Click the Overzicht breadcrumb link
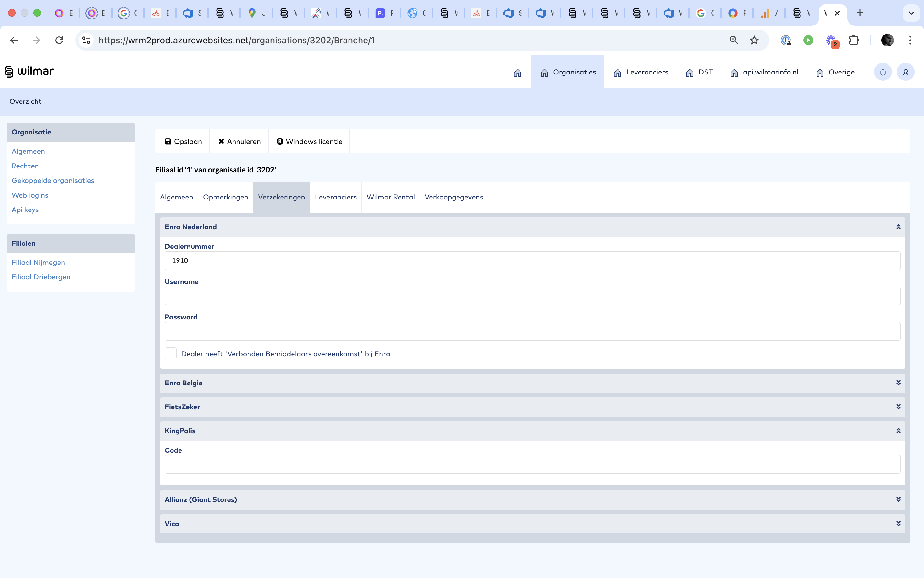Image resolution: width=924 pixels, height=578 pixels. point(25,101)
